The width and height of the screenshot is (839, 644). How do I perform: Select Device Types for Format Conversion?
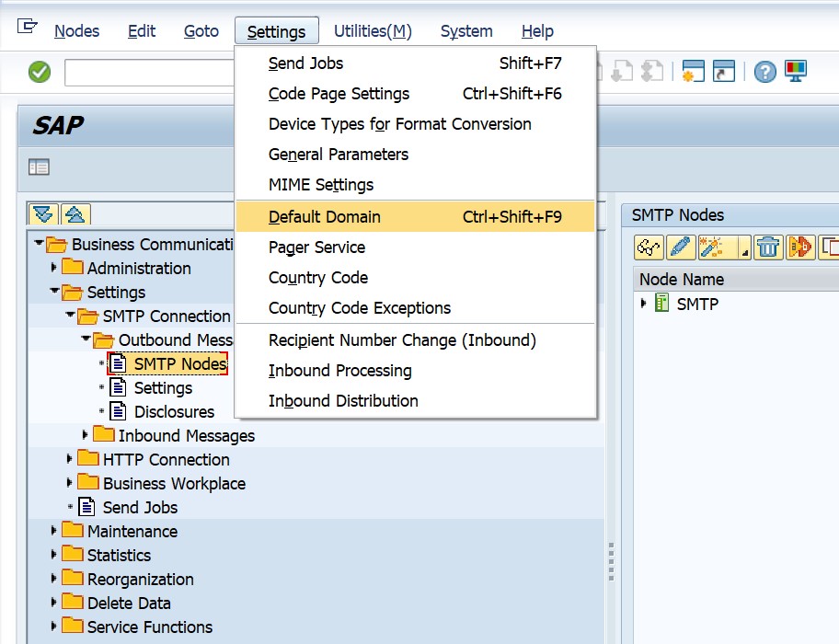[x=415, y=124]
